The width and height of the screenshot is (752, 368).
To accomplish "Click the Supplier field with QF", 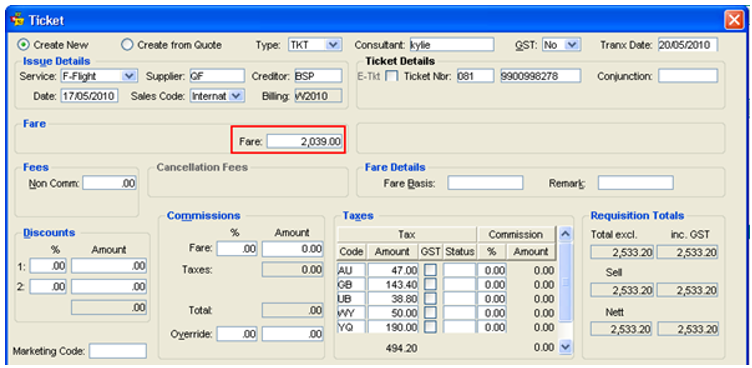I will 217,75.
